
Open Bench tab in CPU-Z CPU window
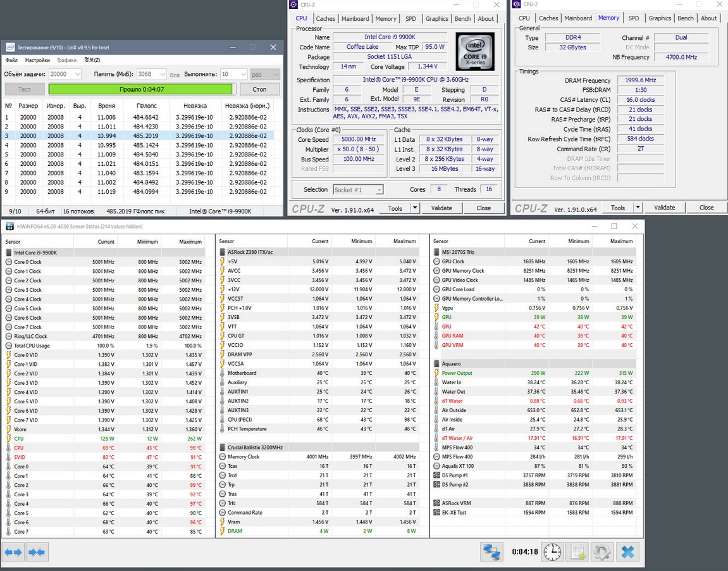(462, 18)
